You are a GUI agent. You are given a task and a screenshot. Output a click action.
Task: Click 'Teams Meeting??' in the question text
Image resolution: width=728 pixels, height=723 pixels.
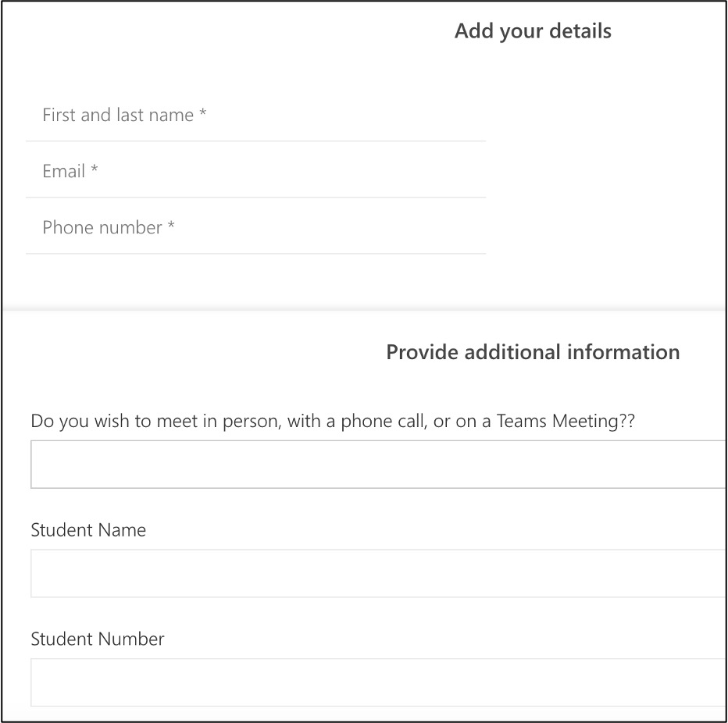coord(566,422)
